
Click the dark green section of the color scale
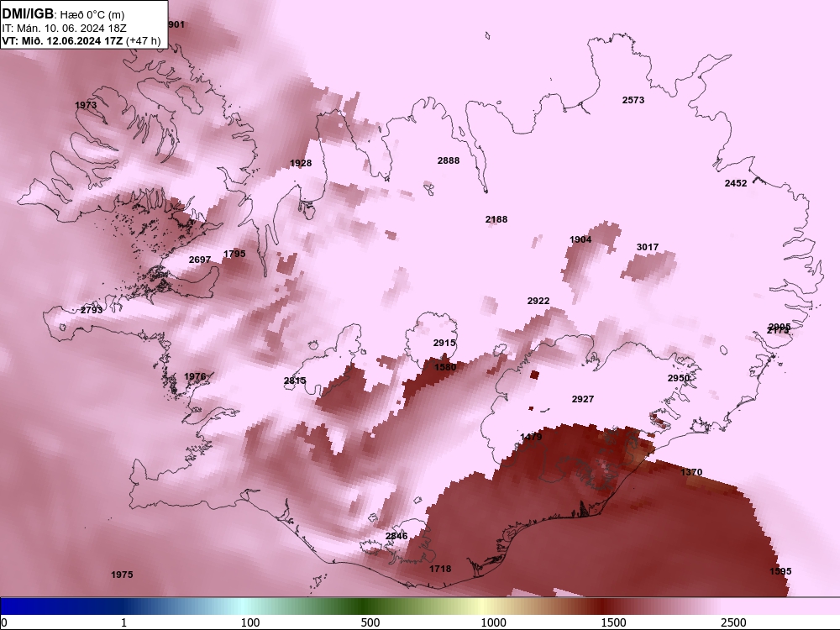(365, 606)
